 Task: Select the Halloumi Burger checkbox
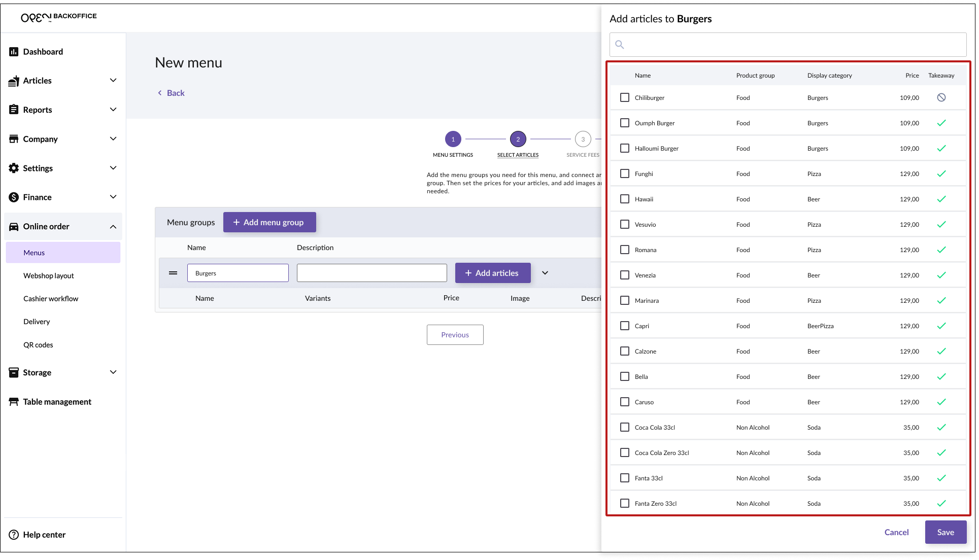pos(625,148)
